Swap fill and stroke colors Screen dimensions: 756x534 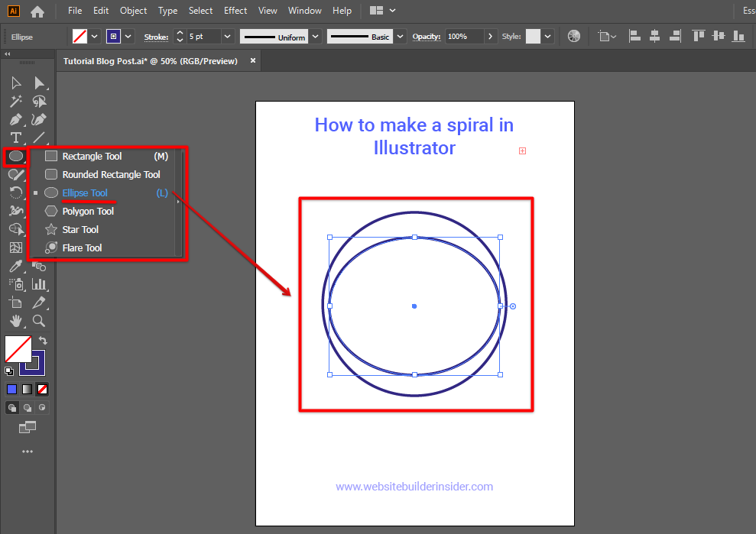click(x=43, y=340)
